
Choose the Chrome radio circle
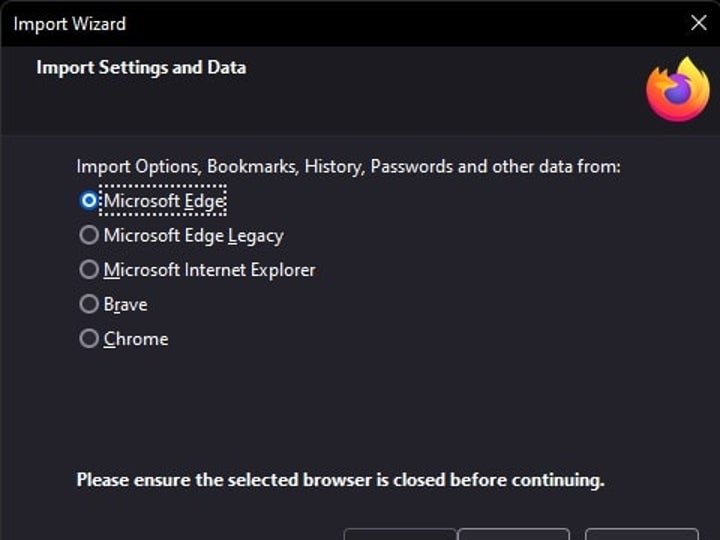coord(89,339)
